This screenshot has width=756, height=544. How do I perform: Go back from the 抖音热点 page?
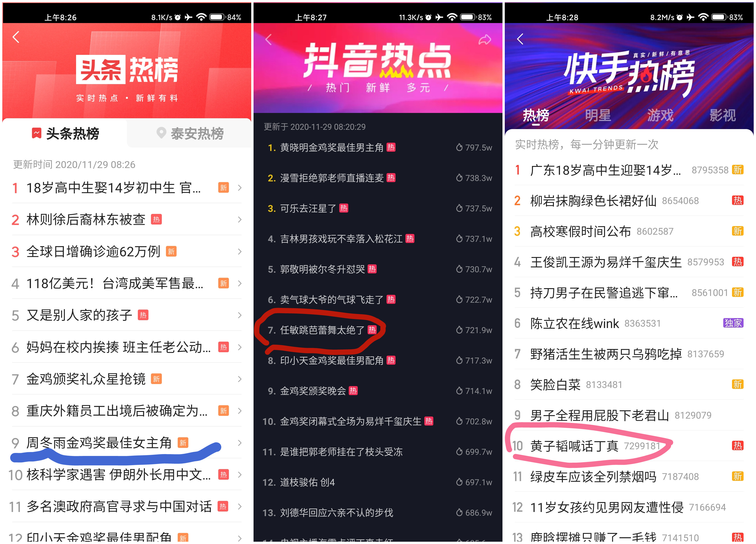coord(268,39)
